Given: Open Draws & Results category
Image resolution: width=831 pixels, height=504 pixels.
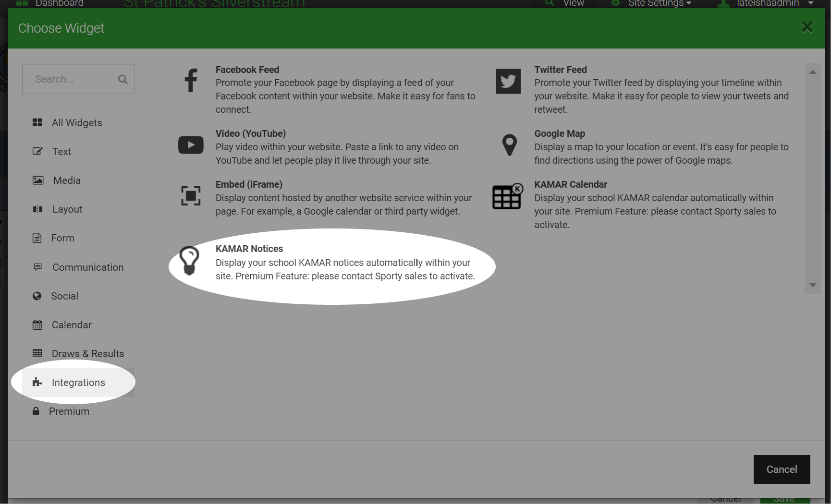Looking at the screenshot, I should click(78, 354).
